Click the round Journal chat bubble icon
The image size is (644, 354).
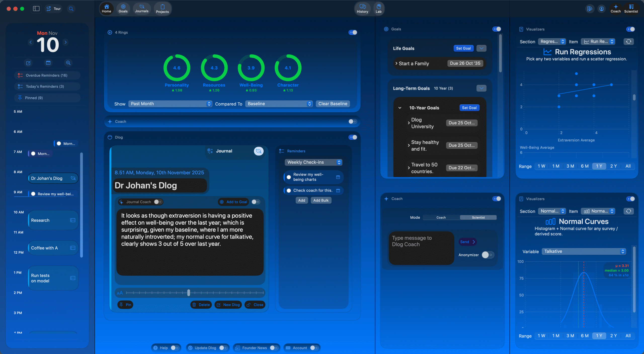[x=258, y=151]
